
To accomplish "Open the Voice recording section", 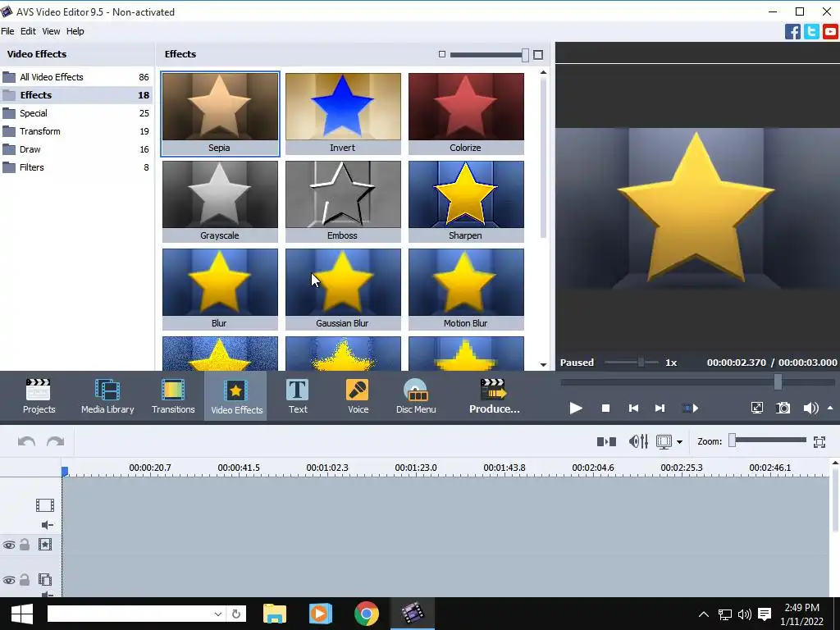I will click(358, 396).
